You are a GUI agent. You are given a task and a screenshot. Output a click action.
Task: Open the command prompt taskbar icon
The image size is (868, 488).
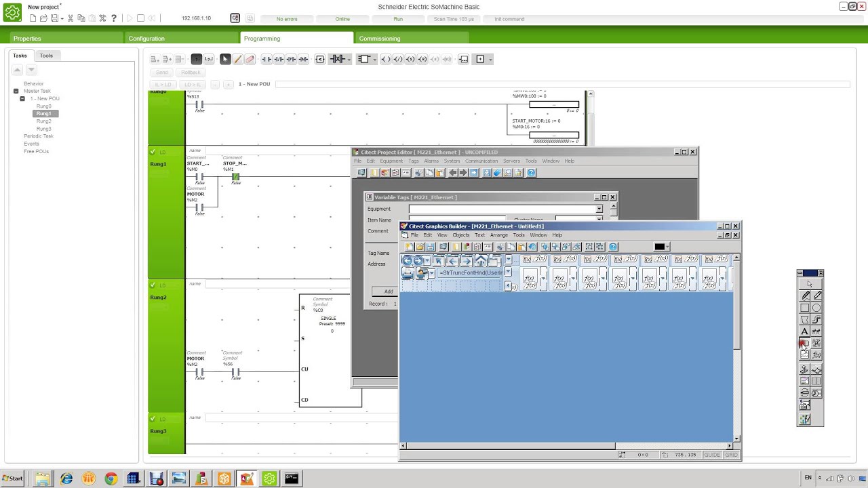(x=292, y=479)
